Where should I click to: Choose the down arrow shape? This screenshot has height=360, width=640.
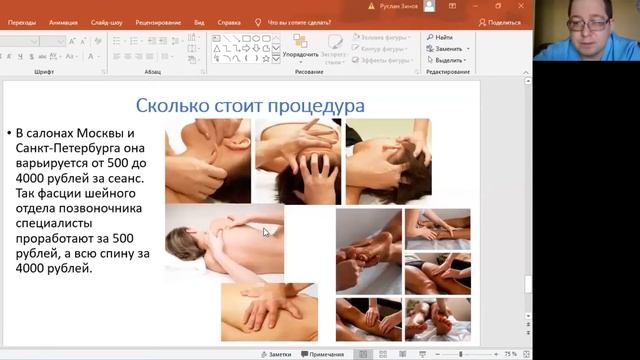pos(256,49)
